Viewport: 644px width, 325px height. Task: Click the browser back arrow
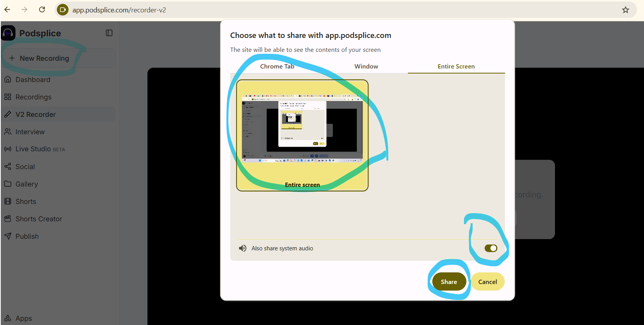[7, 10]
